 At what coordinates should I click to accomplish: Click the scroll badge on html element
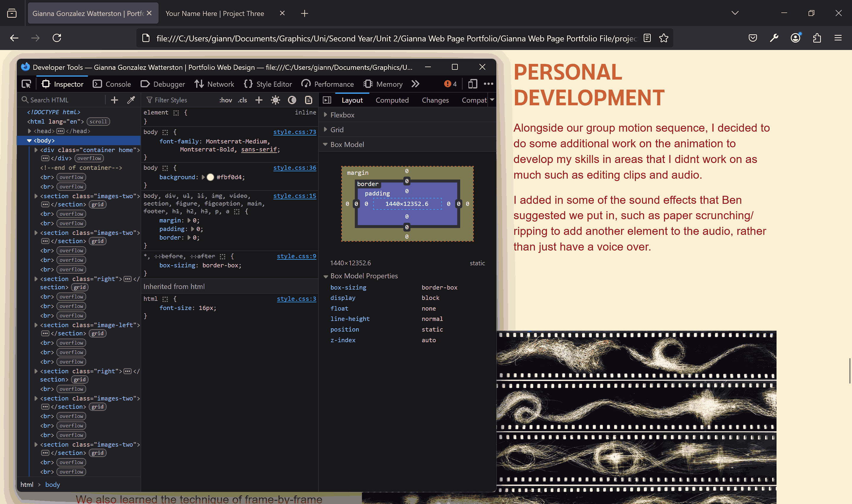pyautogui.click(x=98, y=122)
